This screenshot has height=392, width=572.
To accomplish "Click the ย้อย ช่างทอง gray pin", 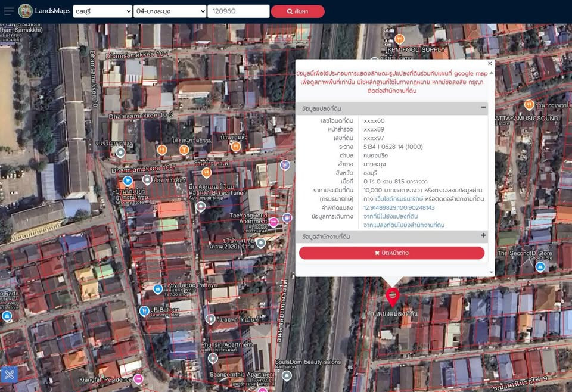I will 147,180.
